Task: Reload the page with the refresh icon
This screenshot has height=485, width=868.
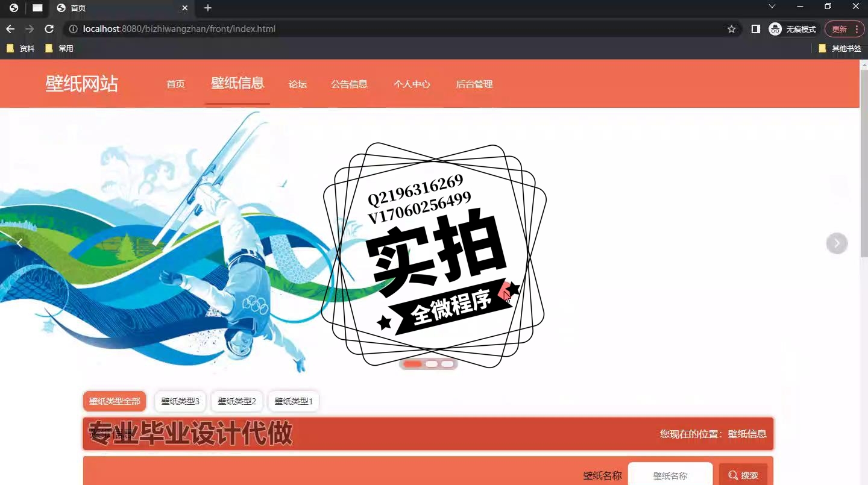Action: (49, 29)
